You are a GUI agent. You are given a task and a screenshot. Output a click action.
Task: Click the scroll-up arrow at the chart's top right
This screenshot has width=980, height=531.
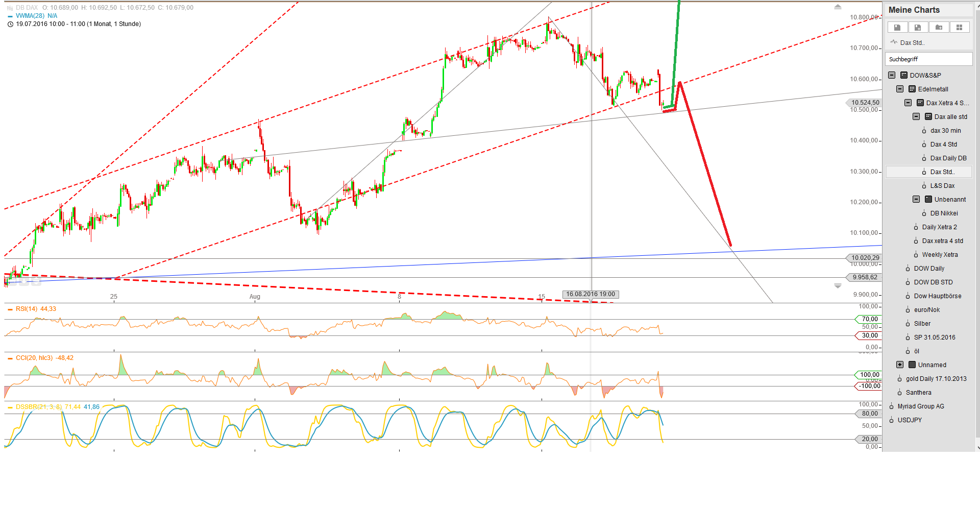point(838,7)
